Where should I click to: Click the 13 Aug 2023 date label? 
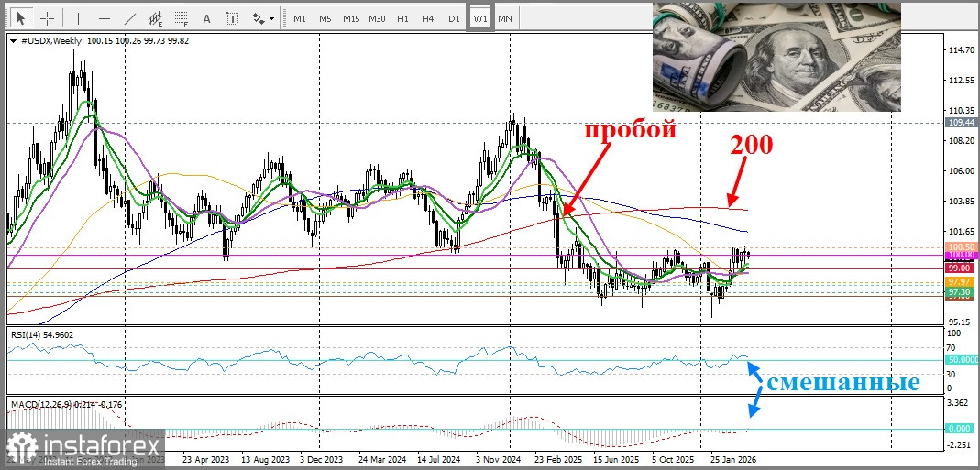(266, 458)
